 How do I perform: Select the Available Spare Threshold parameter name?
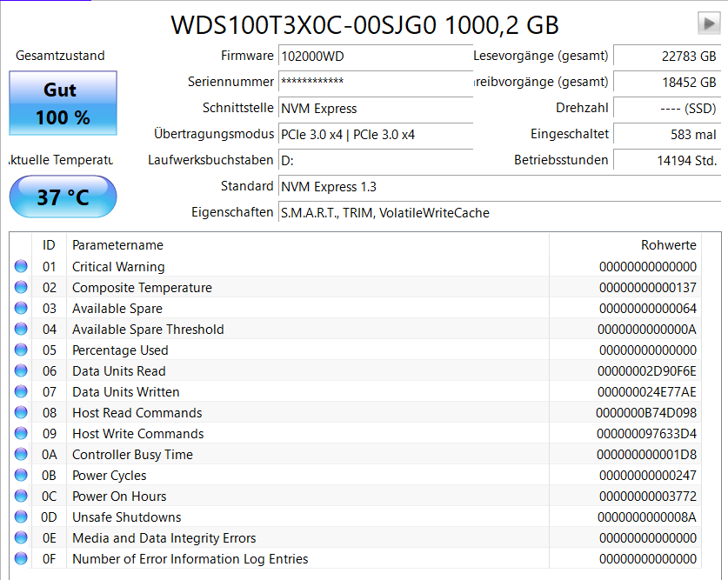[148, 330]
